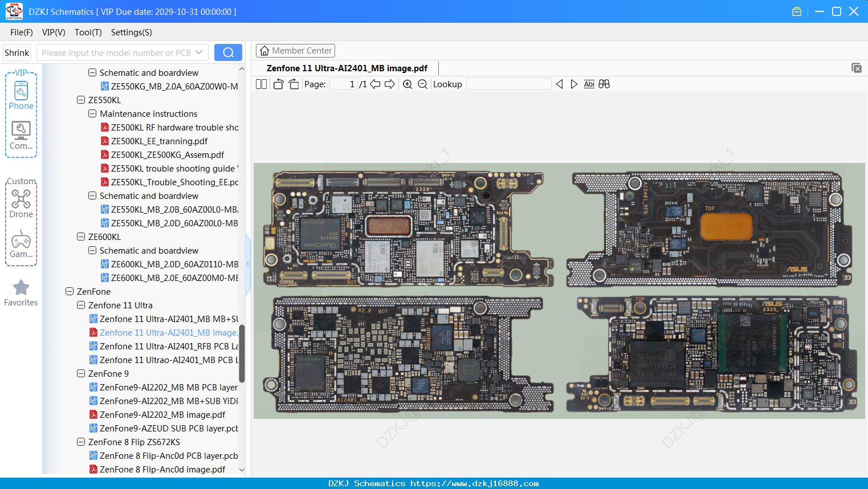Collapse the Zenfone 11 Ultra node

[81, 305]
